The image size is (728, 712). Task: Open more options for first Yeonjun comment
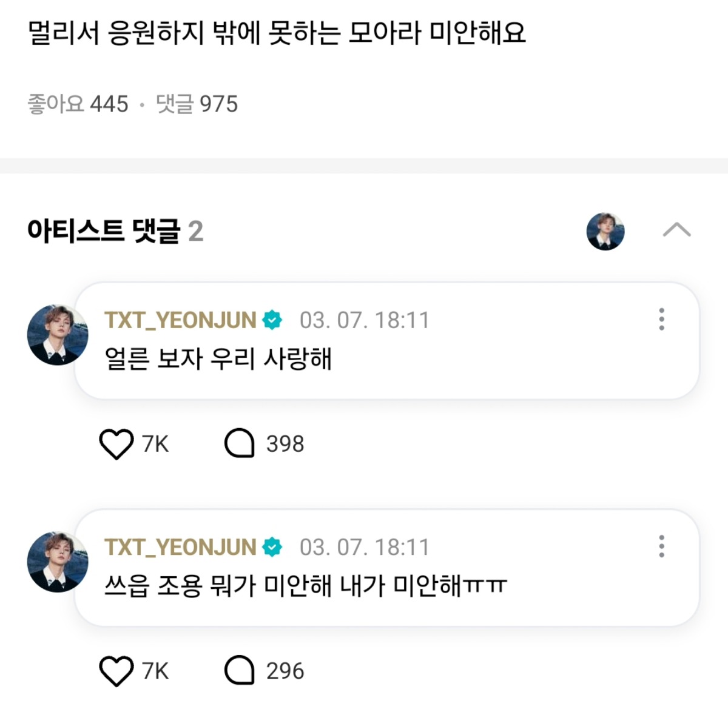[x=661, y=319]
